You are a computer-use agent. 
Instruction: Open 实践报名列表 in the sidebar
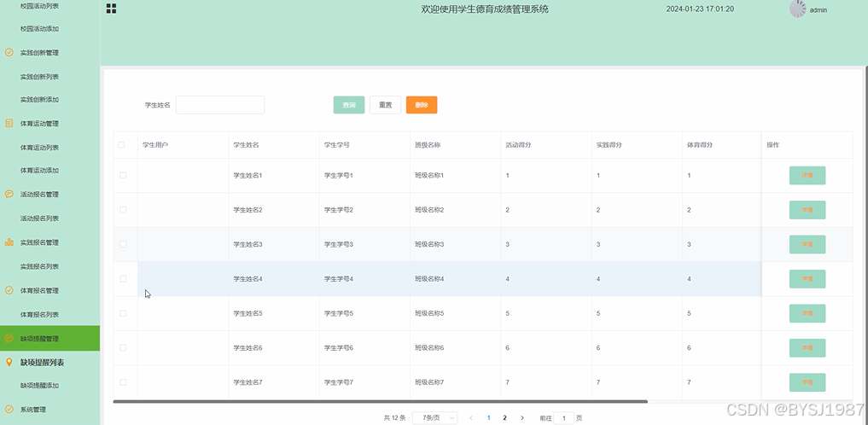(39, 266)
